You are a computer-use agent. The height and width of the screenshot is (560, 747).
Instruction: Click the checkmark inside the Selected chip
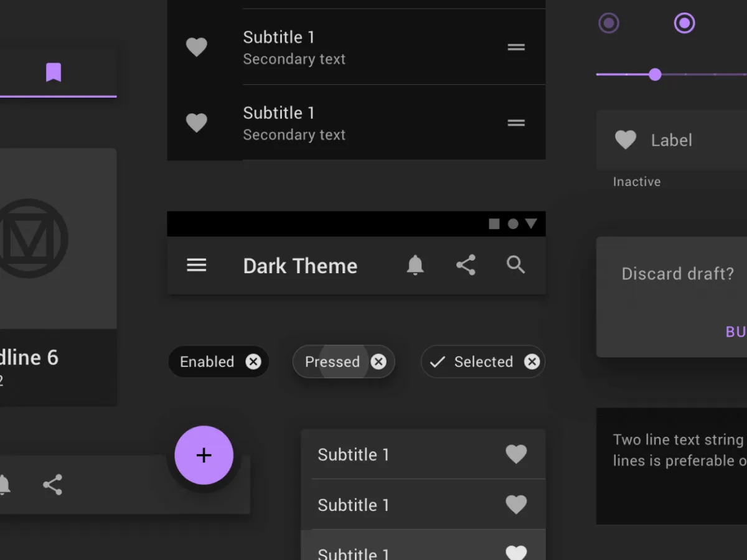click(x=438, y=362)
